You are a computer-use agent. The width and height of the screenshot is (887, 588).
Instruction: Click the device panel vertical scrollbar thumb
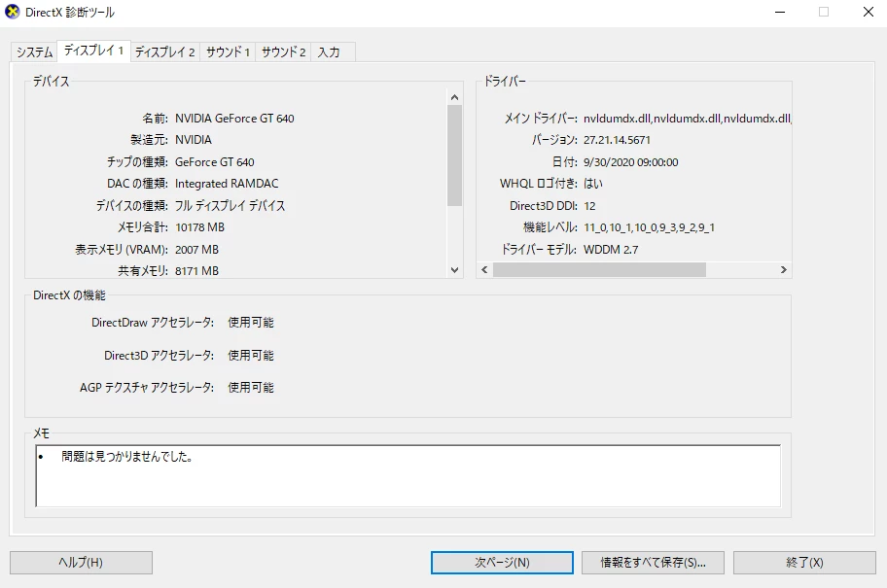pos(454,156)
